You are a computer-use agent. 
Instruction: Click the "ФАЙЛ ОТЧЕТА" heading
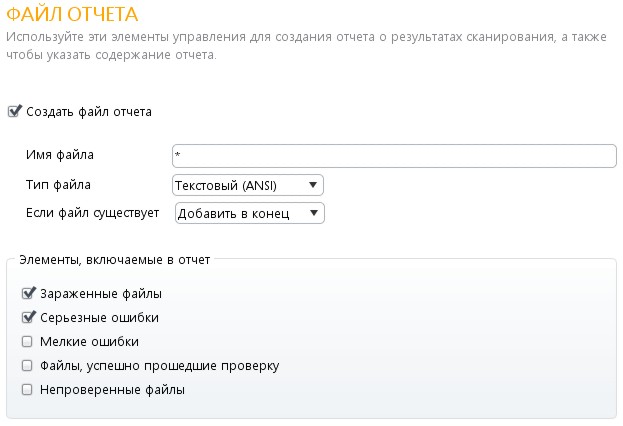[x=71, y=15]
